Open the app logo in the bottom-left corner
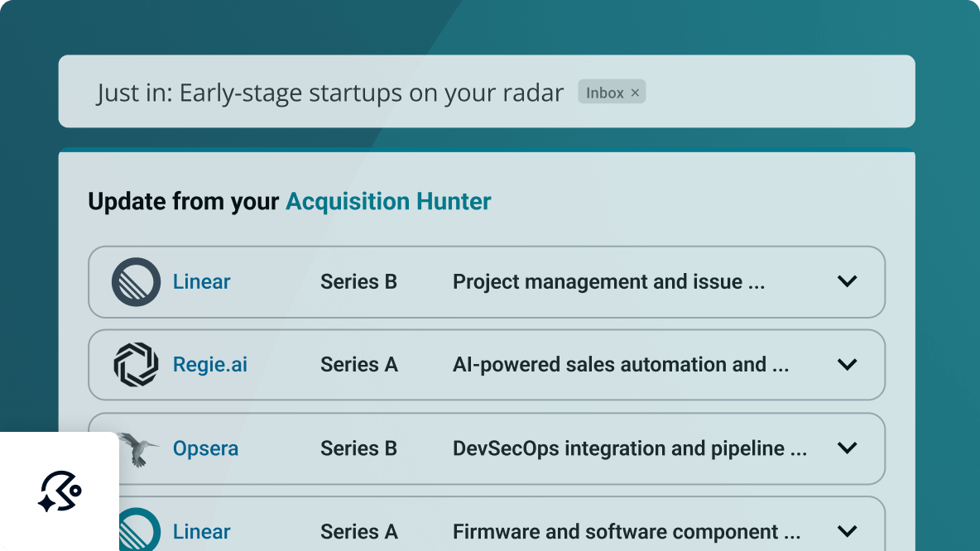The image size is (980, 551). pos(59,492)
